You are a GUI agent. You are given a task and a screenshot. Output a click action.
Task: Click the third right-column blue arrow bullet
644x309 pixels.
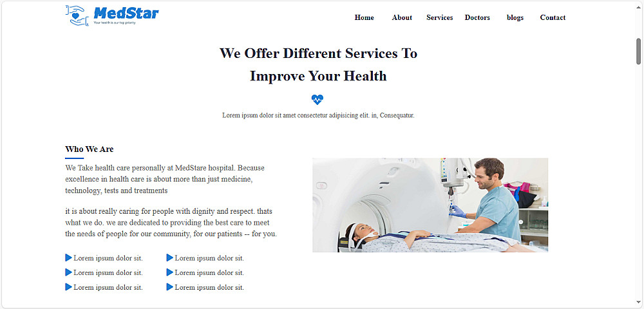169,287
